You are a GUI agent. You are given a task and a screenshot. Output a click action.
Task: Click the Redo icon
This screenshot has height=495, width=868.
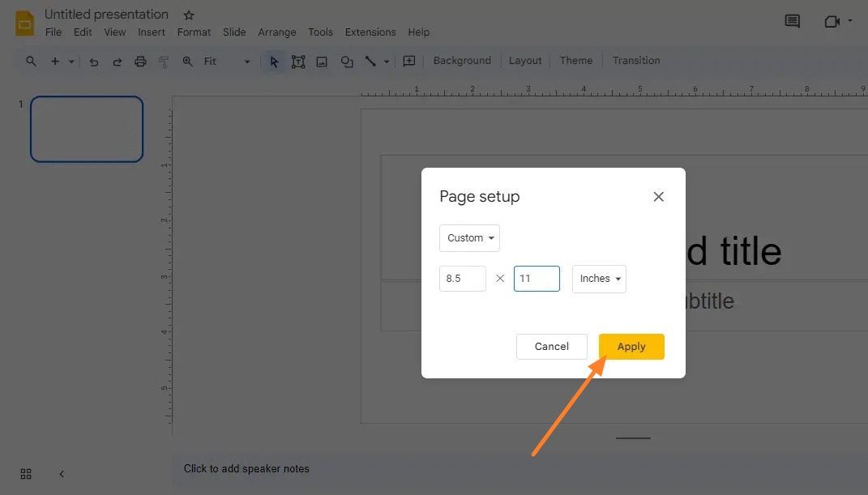pos(118,61)
